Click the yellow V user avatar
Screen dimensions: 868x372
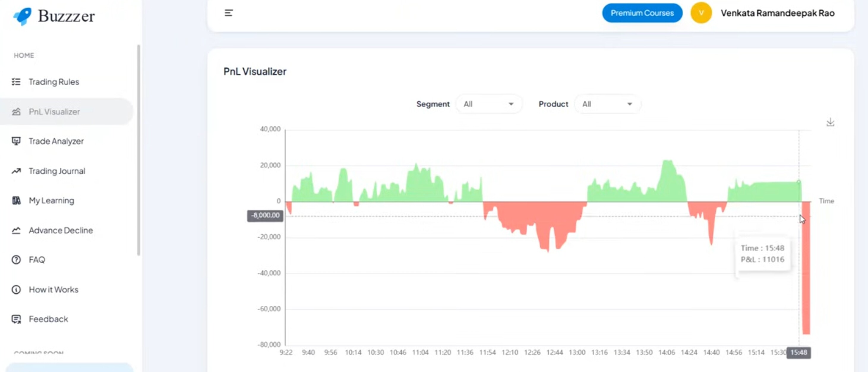pos(701,13)
